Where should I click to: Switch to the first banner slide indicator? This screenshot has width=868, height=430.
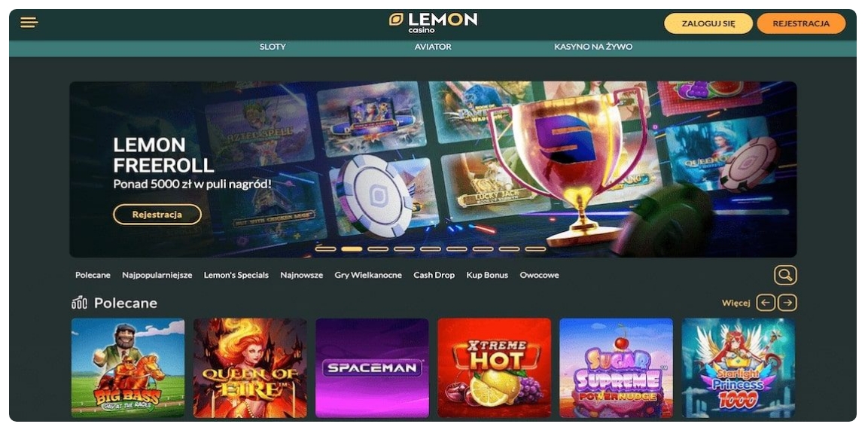pos(325,249)
